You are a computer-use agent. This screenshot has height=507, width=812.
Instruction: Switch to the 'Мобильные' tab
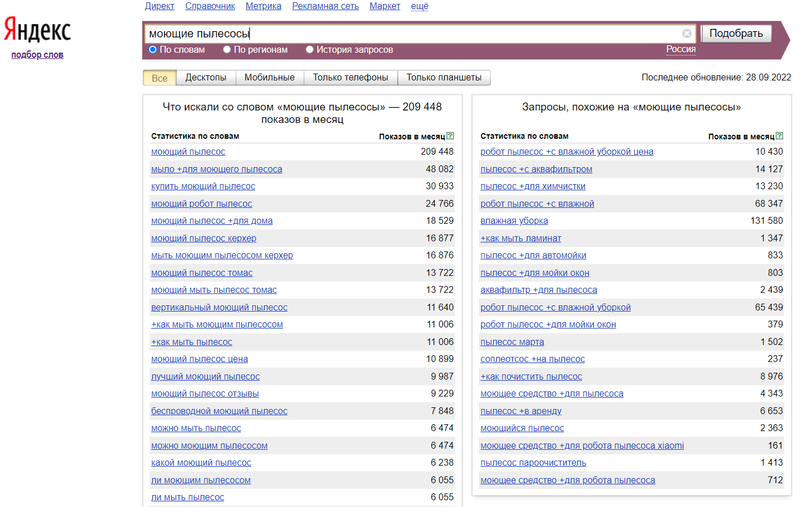click(x=269, y=78)
